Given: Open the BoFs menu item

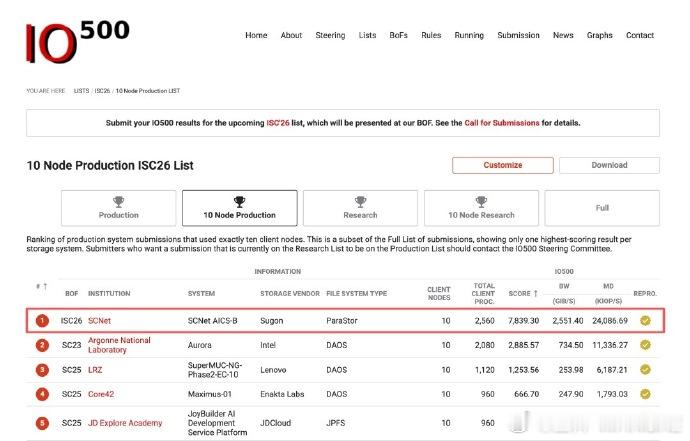Looking at the screenshot, I should [x=398, y=35].
